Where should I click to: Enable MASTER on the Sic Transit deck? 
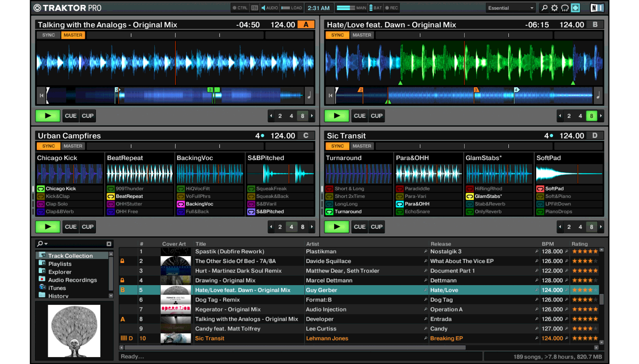[x=362, y=146]
